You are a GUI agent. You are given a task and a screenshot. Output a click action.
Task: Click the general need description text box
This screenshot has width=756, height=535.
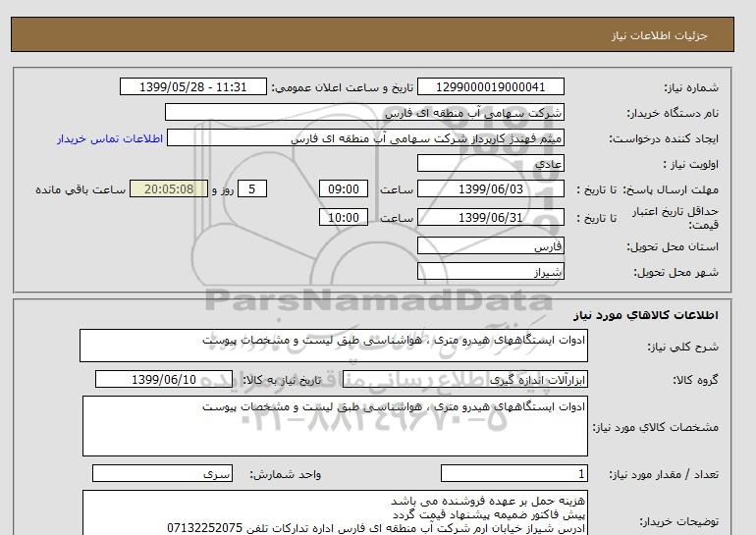click(334, 346)
